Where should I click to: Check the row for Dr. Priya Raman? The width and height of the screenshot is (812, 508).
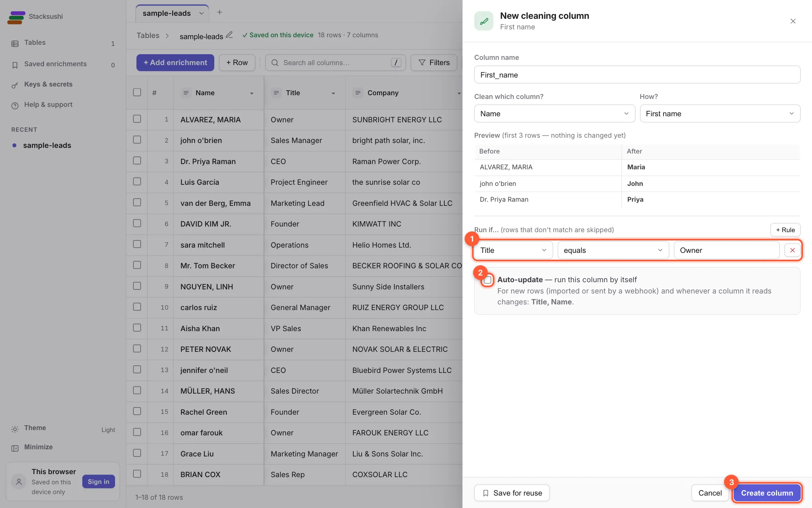pos(137,161)
